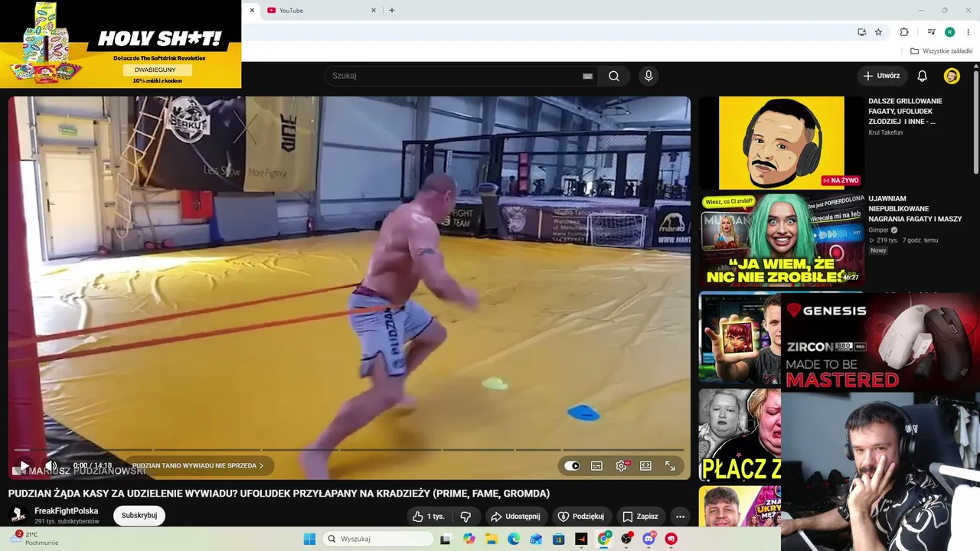This screenshot has width=980, height=551.
Task: Open the Chrome profile avatar
Action: pyautogui.click(x=949, y=32)
